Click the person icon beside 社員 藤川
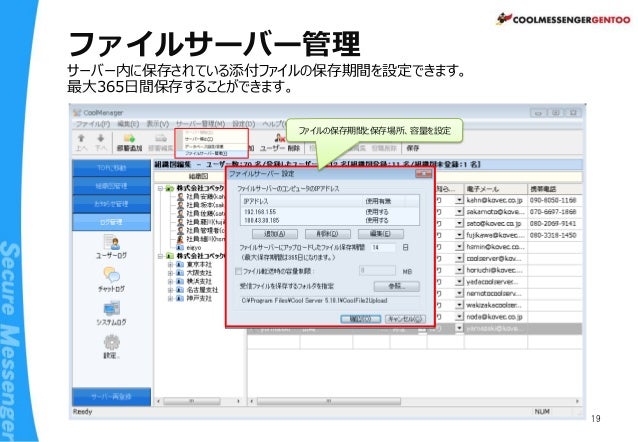Viewport: 638px width, 442px height. pyautogui.click(x=181, y=222)
